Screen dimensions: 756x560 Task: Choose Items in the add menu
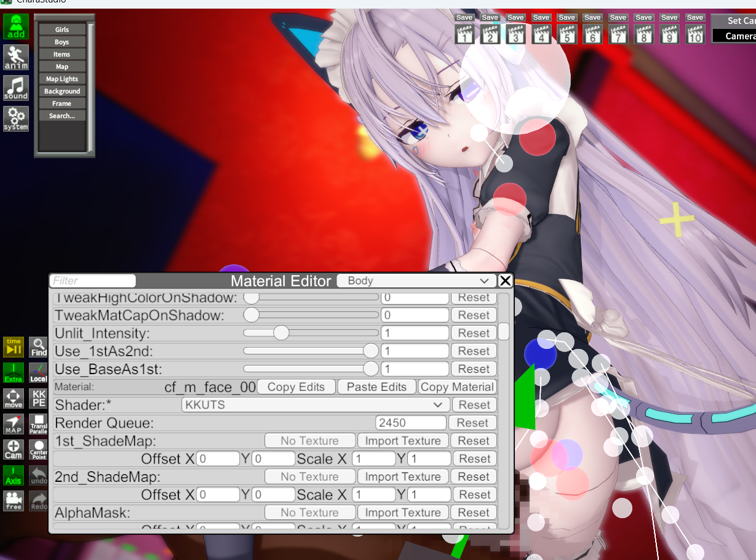tap(62, 54)
